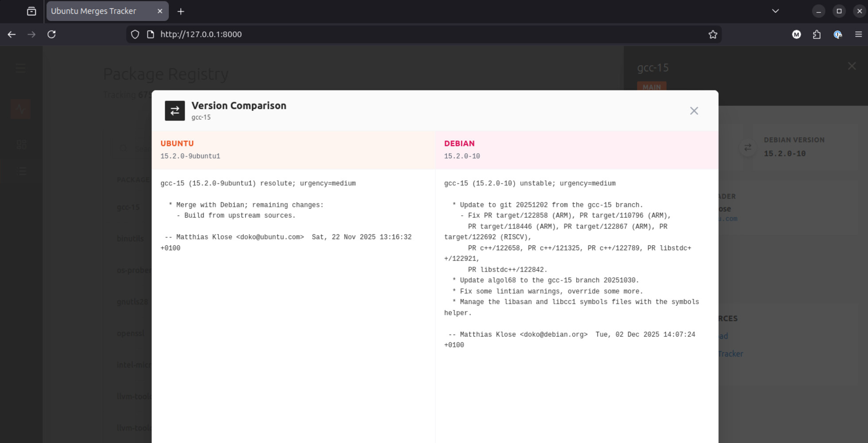Click the UBUNTU version column header

coord(177,144)
